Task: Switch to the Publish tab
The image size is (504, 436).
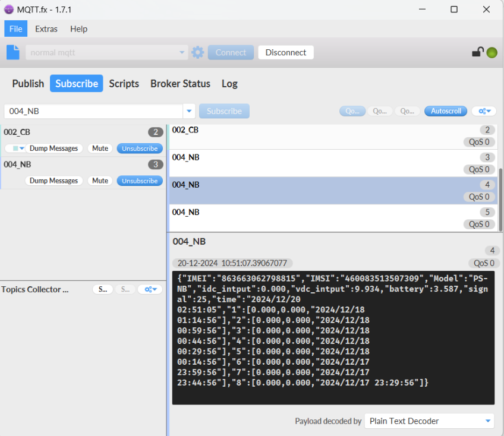Action: coord(28,84)
